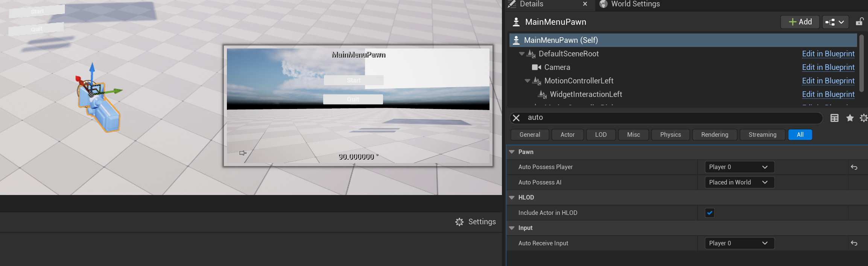The image size is (868, 266).
Task: Toggle the lock icon in Details header
Action: click(859, 22)
